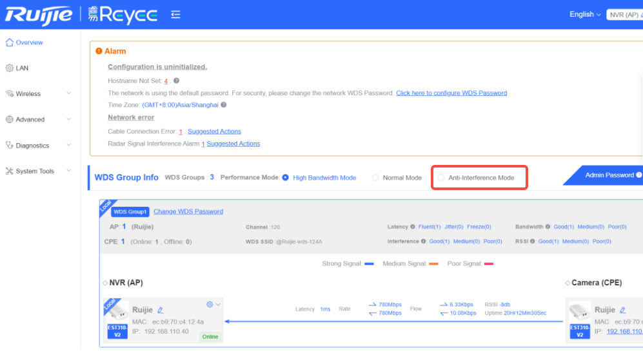
Task: Click the info icon next to Latency
Action: coord(413,227)
